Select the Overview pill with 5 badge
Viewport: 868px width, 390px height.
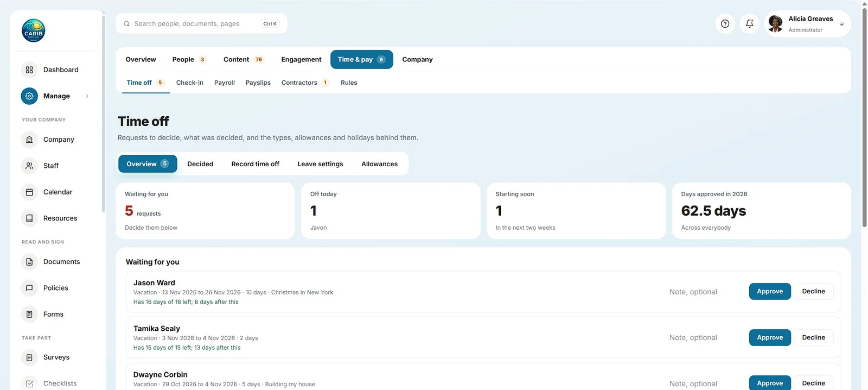pyautogui.click(x=148, y=164)
